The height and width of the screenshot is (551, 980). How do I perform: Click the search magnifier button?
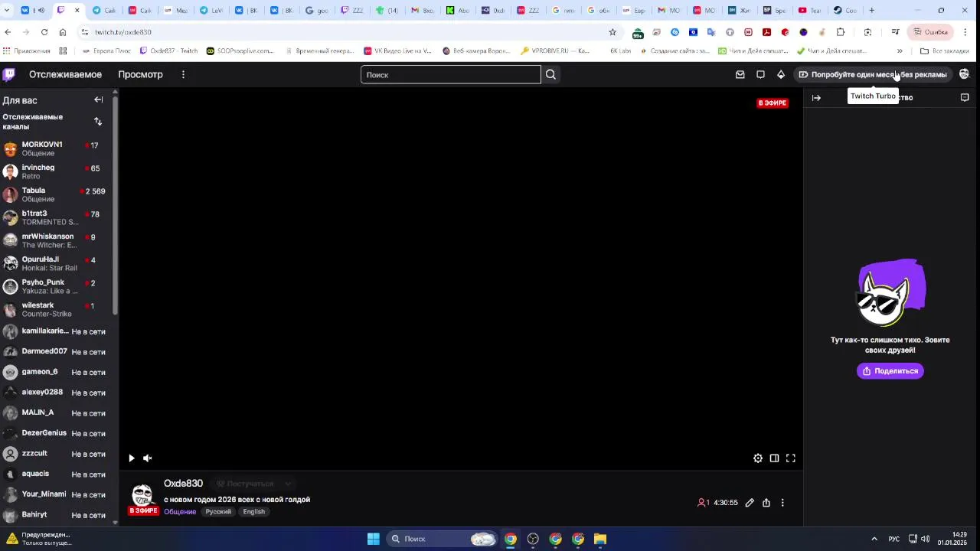click(550, 74)
